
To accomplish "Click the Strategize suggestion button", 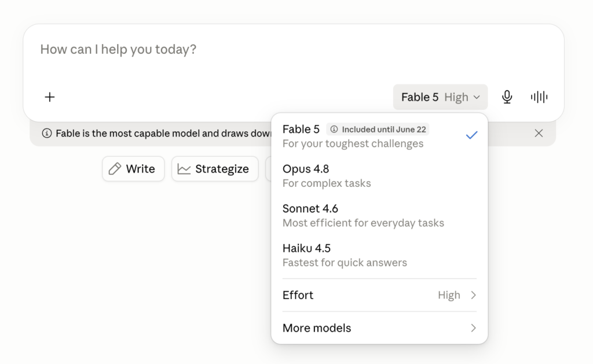I will tap(215, 168).
